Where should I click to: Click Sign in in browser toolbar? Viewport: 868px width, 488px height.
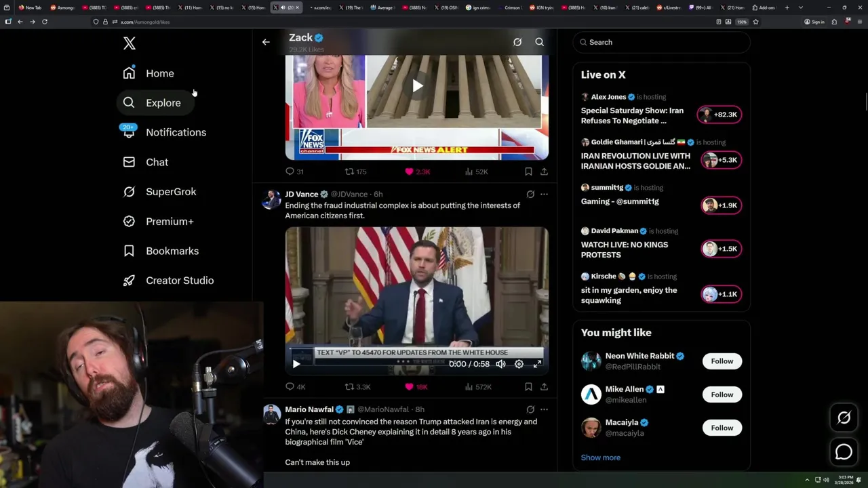(x=814, y=22)
